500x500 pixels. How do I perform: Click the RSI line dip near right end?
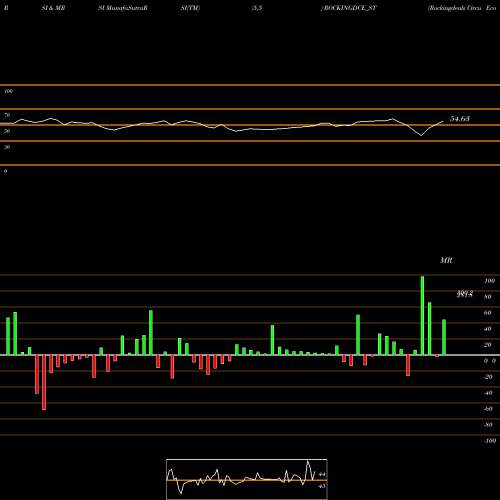click(421, 135)
